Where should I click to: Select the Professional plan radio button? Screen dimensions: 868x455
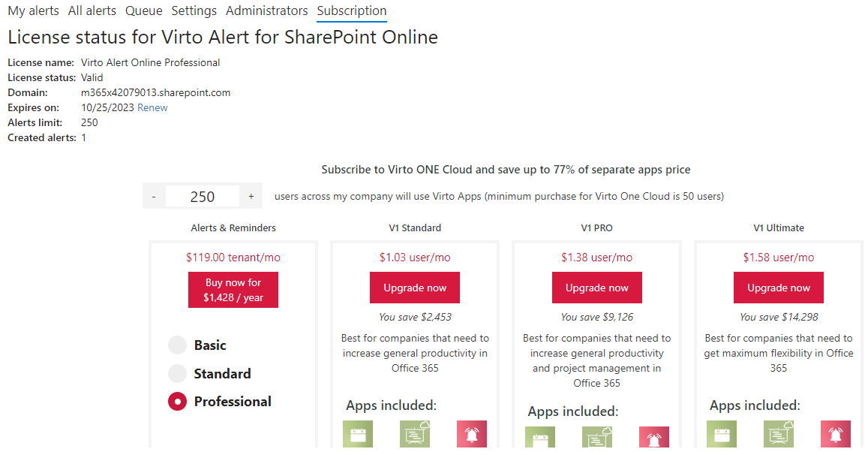tap(177, 402)
